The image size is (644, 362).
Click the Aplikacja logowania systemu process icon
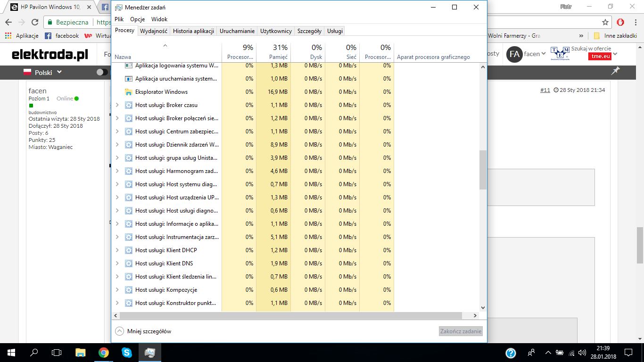pyautogui.click(x=128, y=66)
